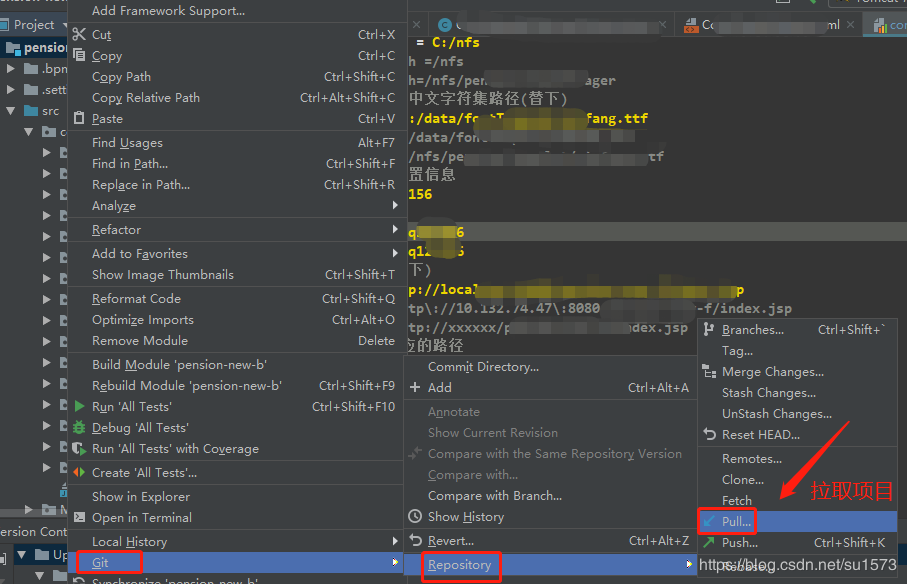Image resolution: width=907 pixels, height=584 pixels.
Task: Choose Stash Changes
Action: click(798, 393)
